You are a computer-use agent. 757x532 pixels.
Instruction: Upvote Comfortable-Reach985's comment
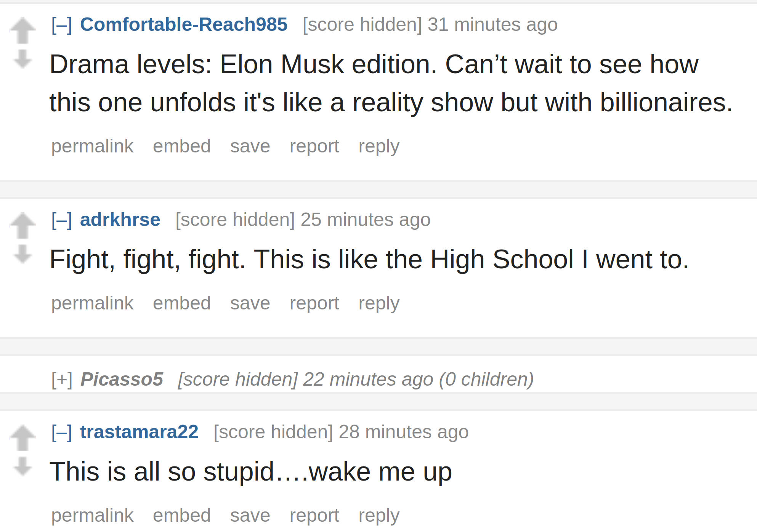pyautogui.click(x=22, y=31)
